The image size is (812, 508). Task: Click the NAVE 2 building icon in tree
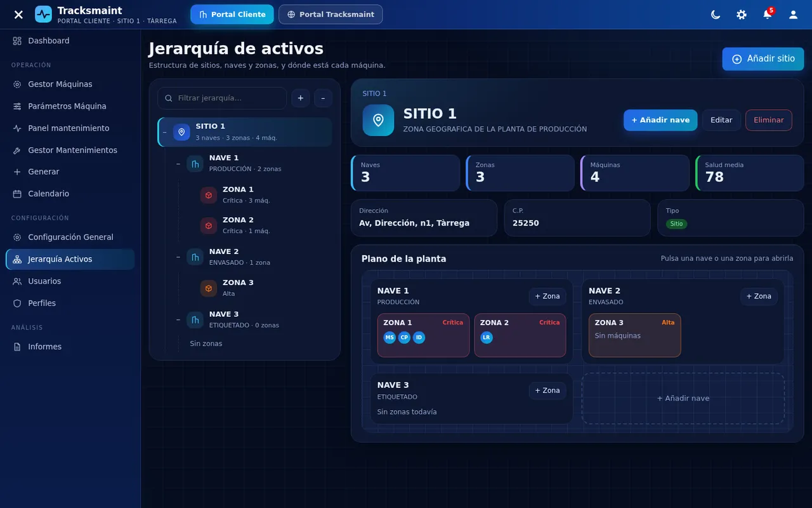pos(195,257)
